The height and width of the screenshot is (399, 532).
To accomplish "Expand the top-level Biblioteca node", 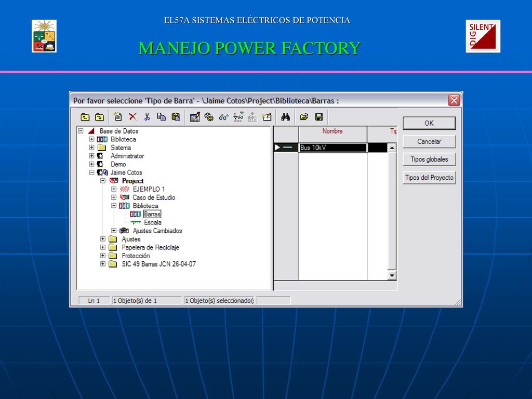I will tap(91, 139).
